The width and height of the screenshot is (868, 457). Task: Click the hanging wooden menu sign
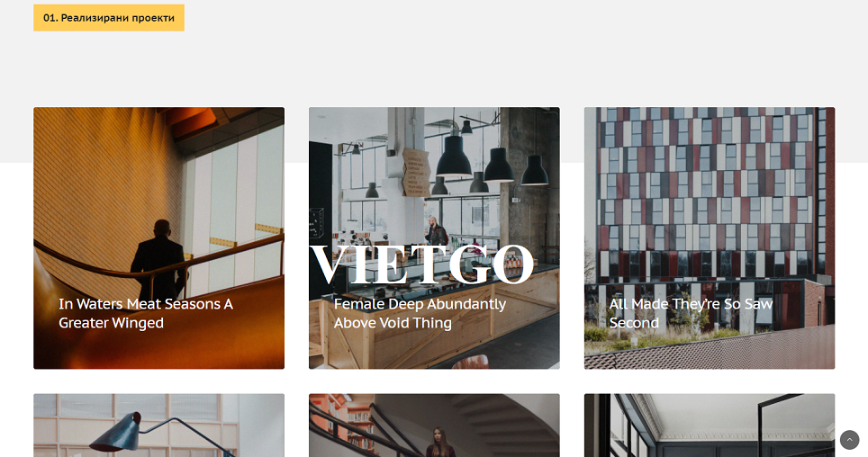pos(416,172)
